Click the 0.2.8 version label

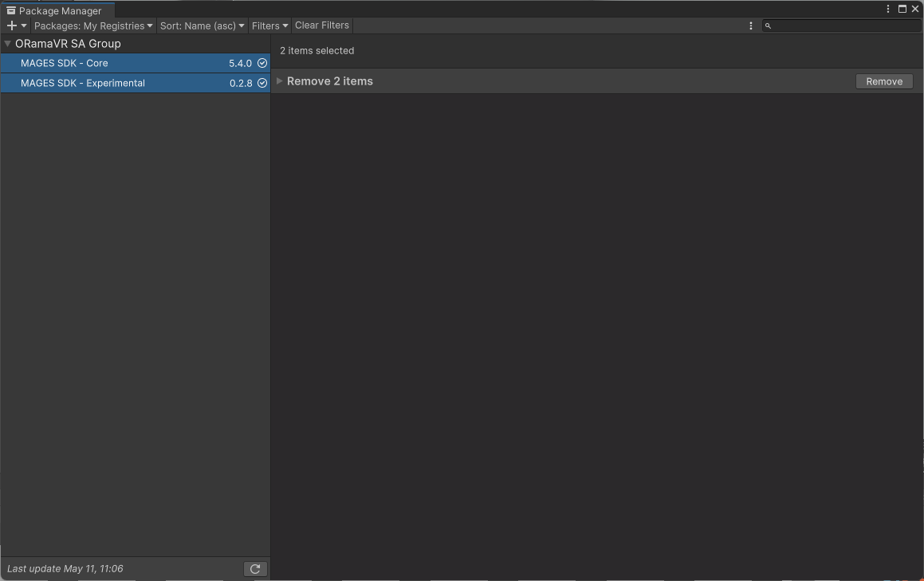coord(241,83)
